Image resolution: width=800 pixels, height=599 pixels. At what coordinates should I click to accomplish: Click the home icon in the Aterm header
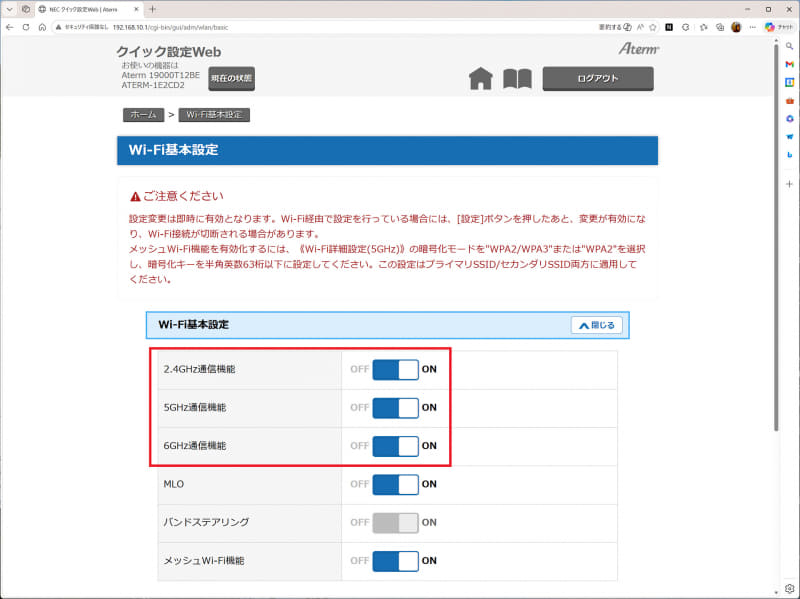pos(480,77)
